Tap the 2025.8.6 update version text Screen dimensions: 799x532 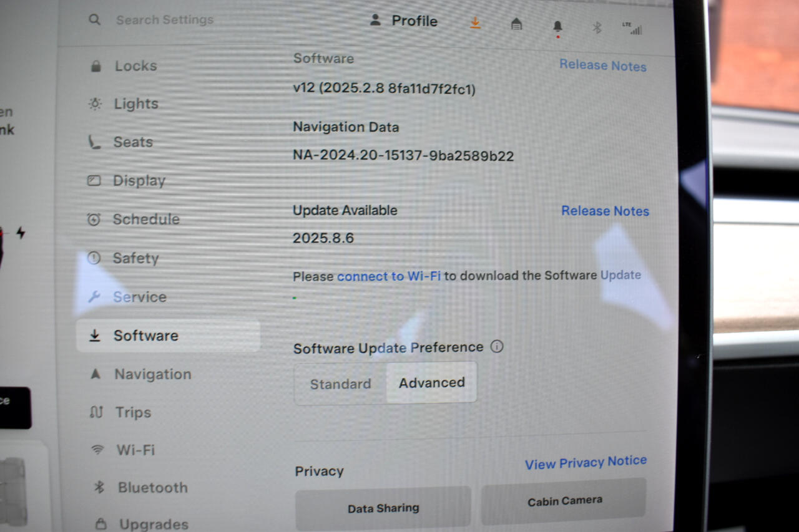pyautogui.click(x=323, y=238)
